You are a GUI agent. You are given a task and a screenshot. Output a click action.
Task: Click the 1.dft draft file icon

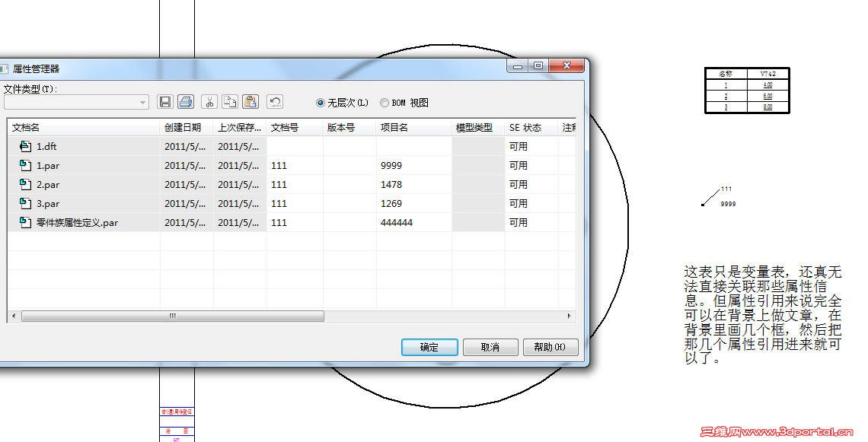click(x=25, y=146)
